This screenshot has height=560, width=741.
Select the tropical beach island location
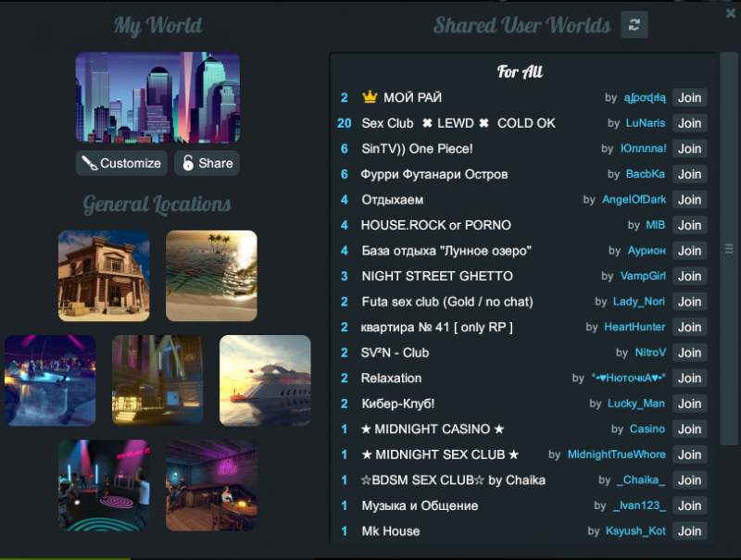[211, 276]
